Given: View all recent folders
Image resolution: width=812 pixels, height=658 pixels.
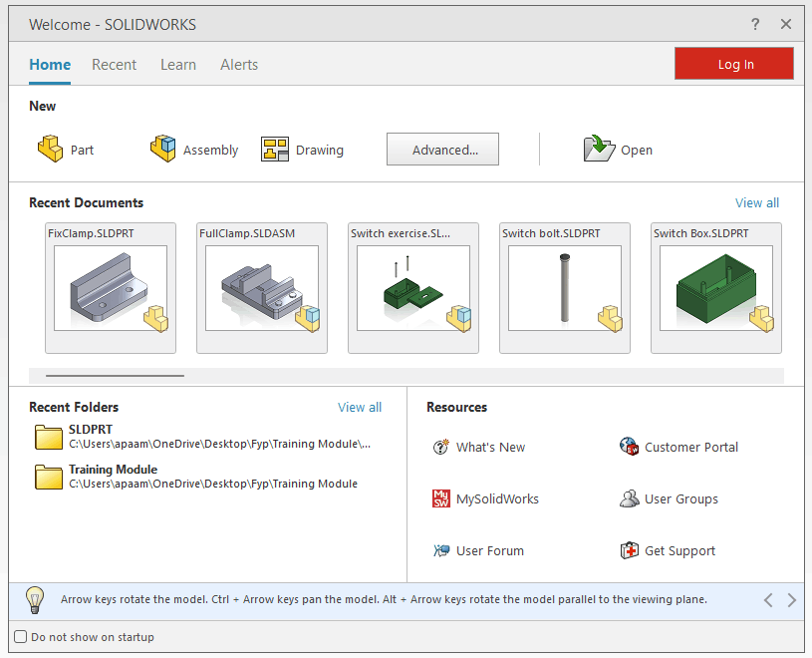Looking at the screenshot, I should click(x=360, y=407).
